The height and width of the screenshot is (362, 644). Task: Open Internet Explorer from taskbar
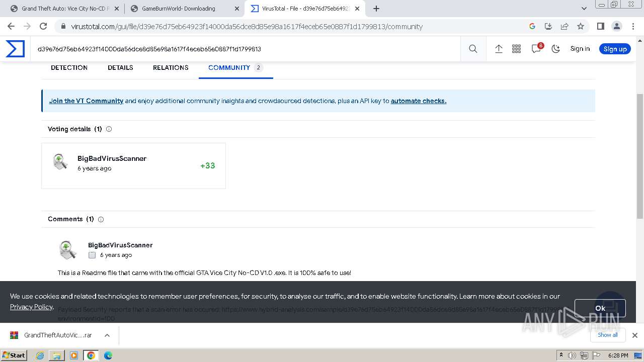tap(40, 355)
